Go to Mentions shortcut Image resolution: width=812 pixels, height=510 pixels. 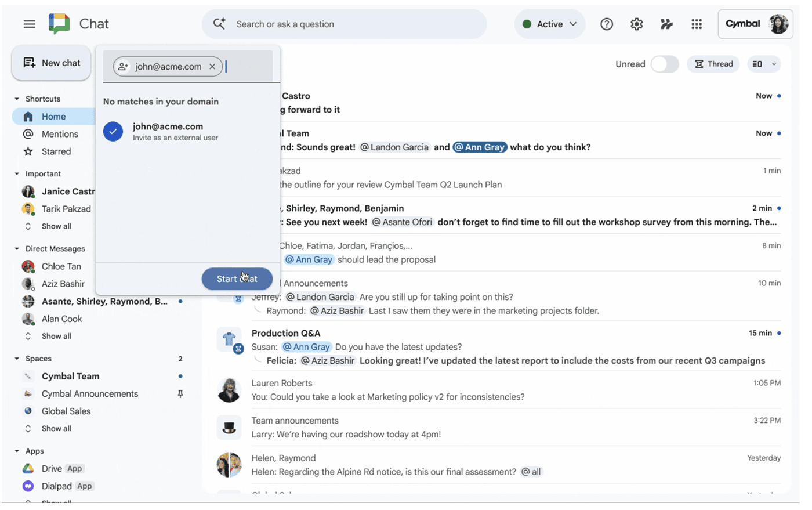pyautogui.click(x=59, y=134)
